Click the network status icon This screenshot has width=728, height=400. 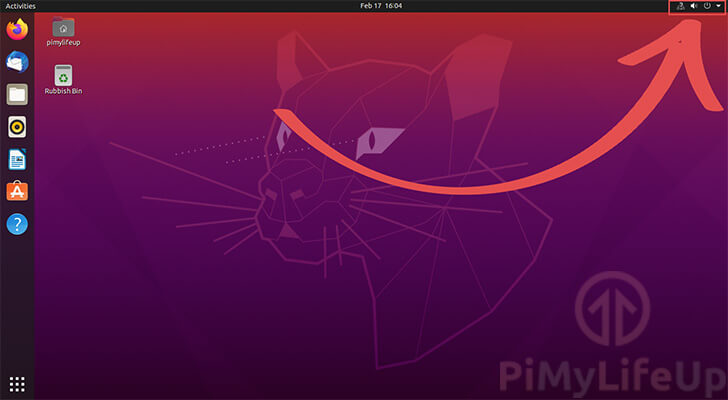681,6
